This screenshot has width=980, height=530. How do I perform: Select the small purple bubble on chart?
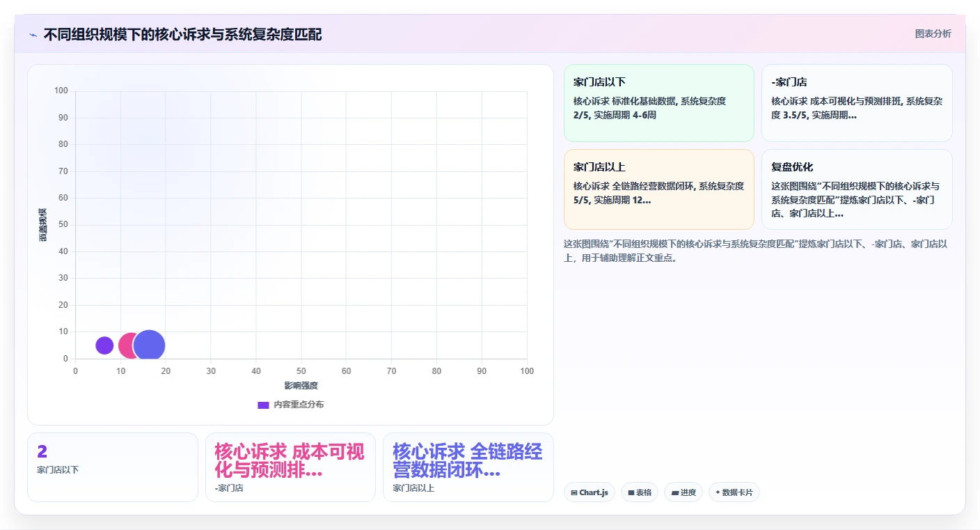point(104,345)
